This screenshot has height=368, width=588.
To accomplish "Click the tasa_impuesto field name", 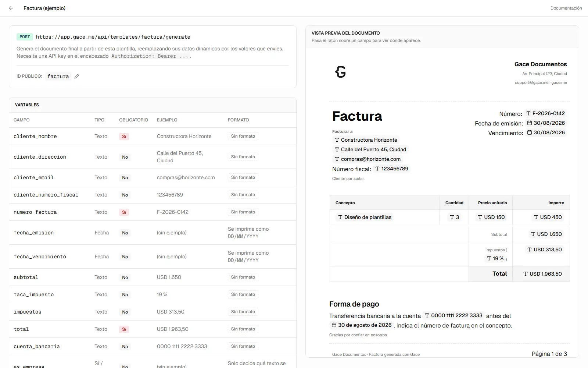I will (34, 294).
